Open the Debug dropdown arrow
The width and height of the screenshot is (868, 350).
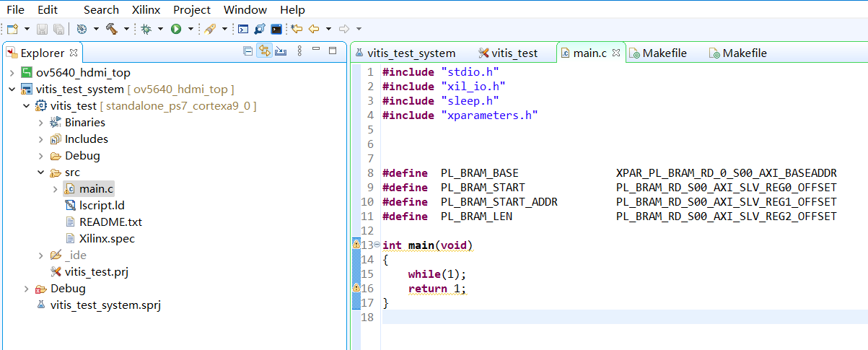point(160,29)
